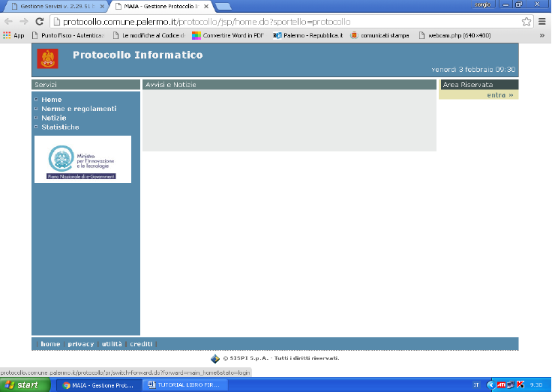Click the browser back arrow
The image size is (552, 392).
[x=8, y=22]
